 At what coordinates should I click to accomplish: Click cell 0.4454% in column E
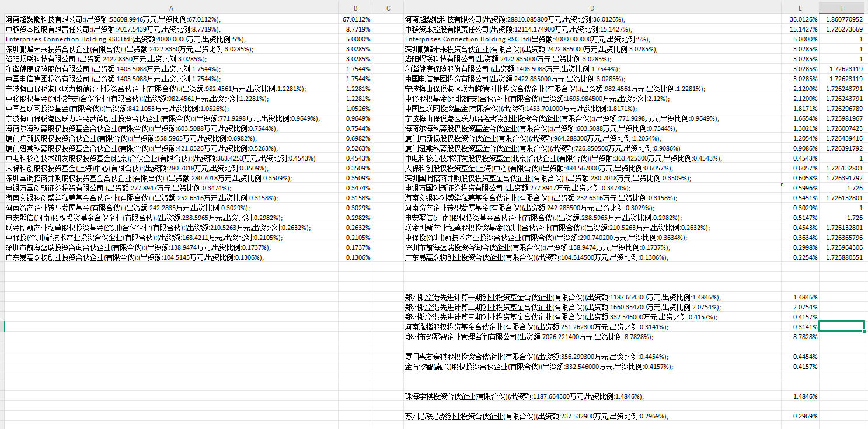(800, 357)
